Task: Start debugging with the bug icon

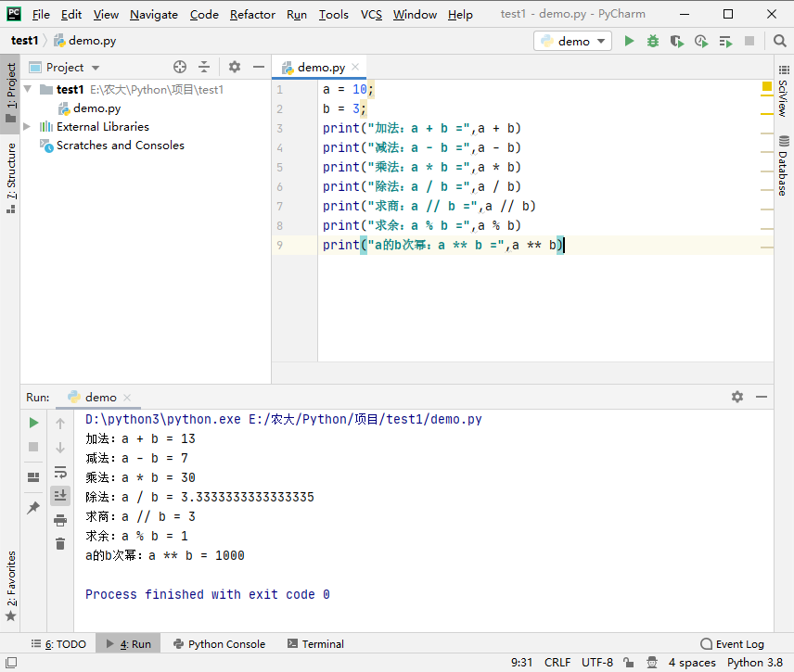Action: (653, 41)
